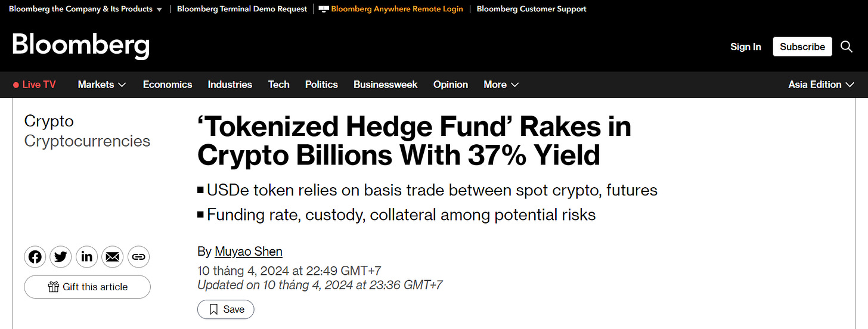Viewport: 868px width, 329px height.
Task: Click the search magnifier icon
Action: (847, 46)
